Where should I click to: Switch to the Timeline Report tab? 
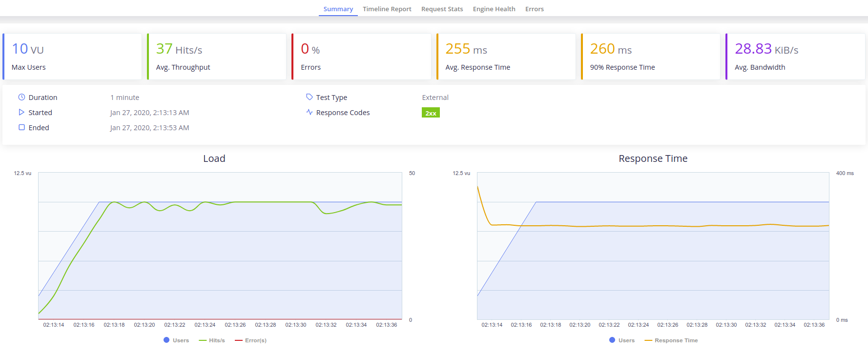pos(387,9)
